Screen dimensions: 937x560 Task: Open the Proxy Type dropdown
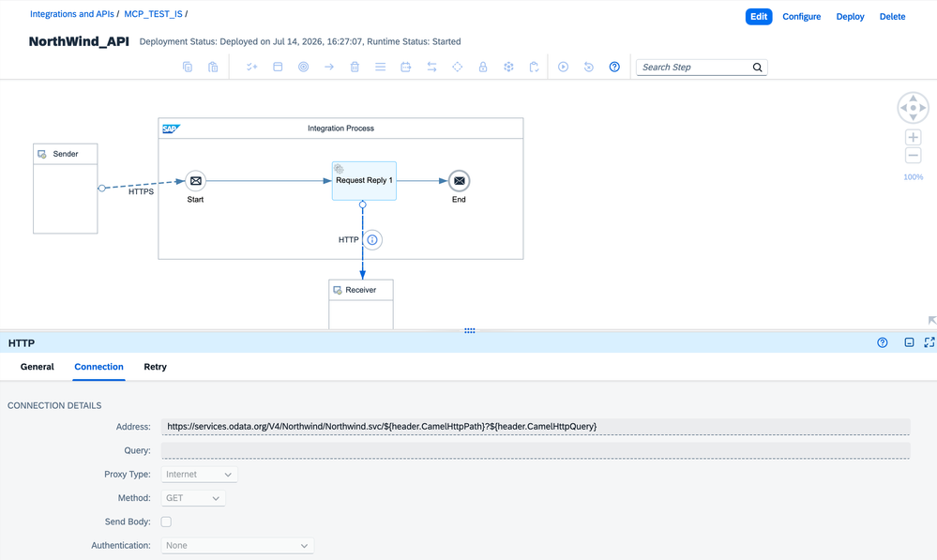click(199, 475)
